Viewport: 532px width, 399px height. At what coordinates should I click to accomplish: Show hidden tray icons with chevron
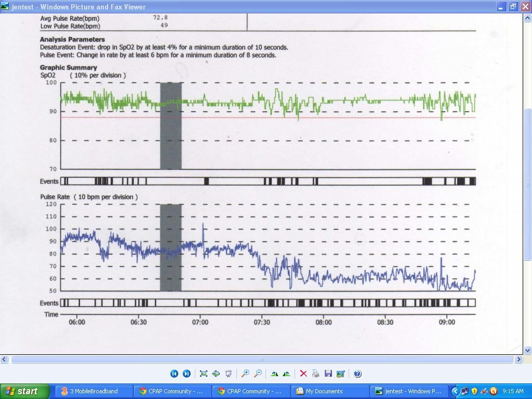(455, 391)
